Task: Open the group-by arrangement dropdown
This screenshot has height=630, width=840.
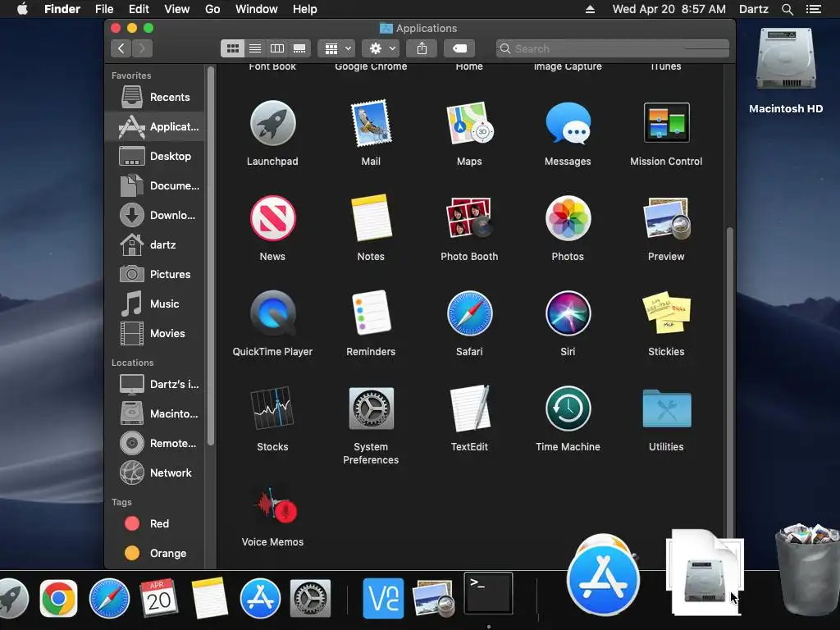Action: point(337,48)
